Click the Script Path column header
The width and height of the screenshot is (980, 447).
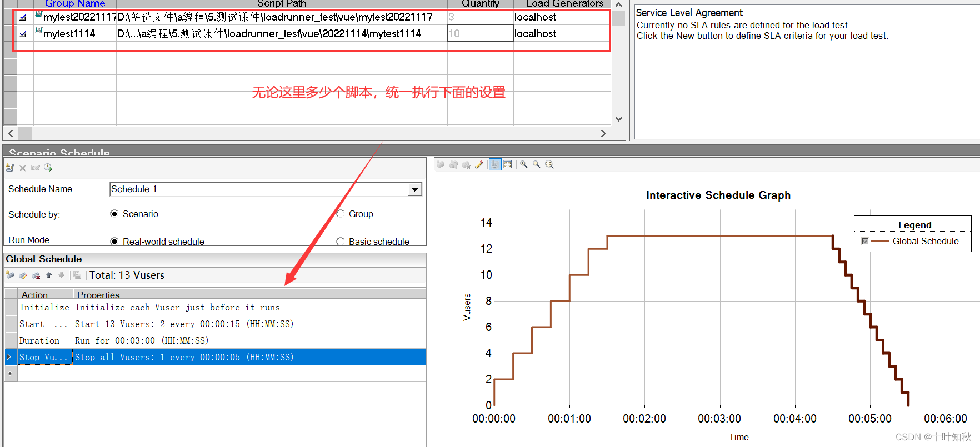[x=282, y=4]
